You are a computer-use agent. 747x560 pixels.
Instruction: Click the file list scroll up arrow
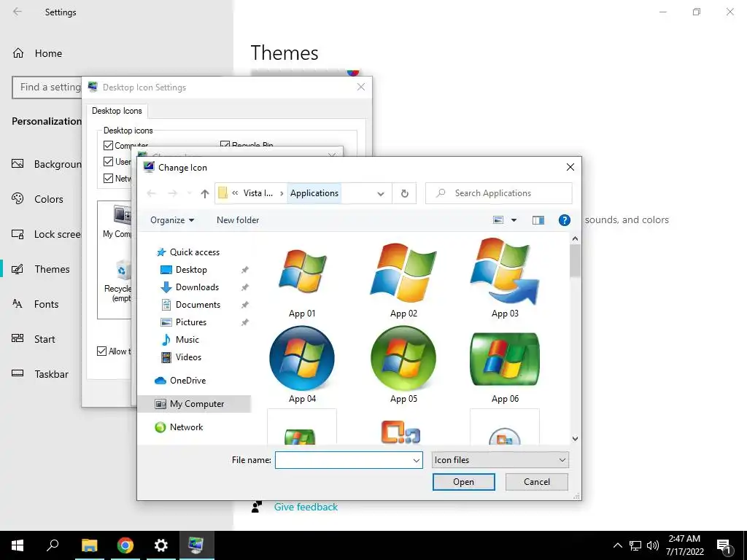pyautogui.click(x=575, y=238)
